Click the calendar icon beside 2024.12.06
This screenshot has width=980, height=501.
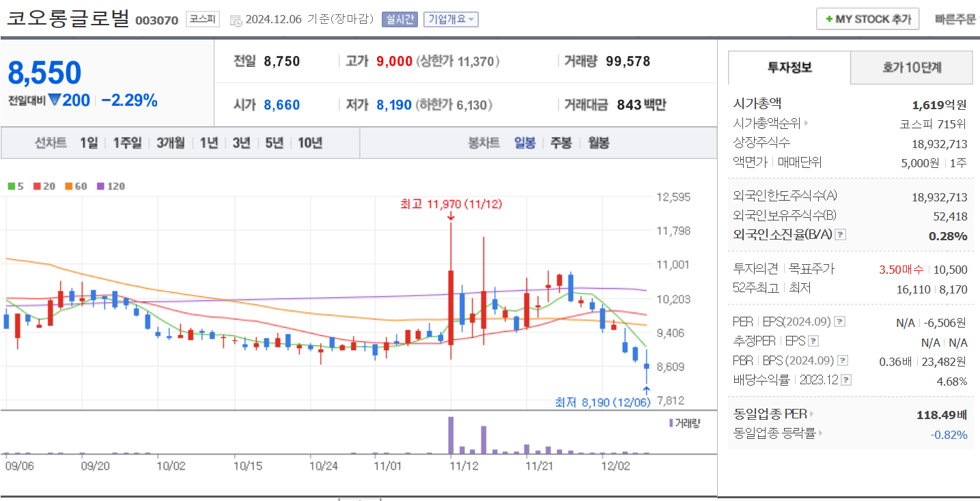tap(235, 20)
